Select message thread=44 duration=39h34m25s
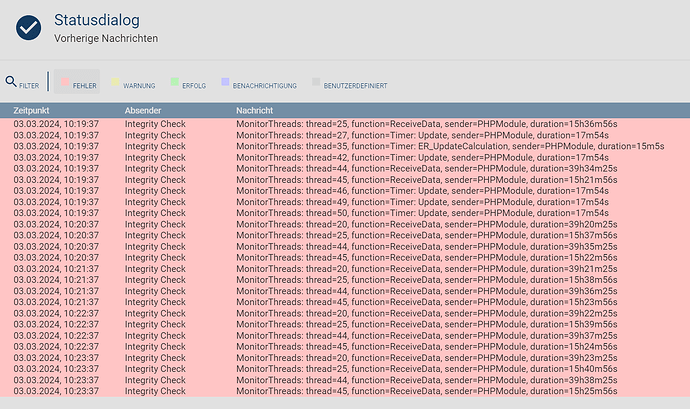690x409 pixels. (x=345, y=169)
